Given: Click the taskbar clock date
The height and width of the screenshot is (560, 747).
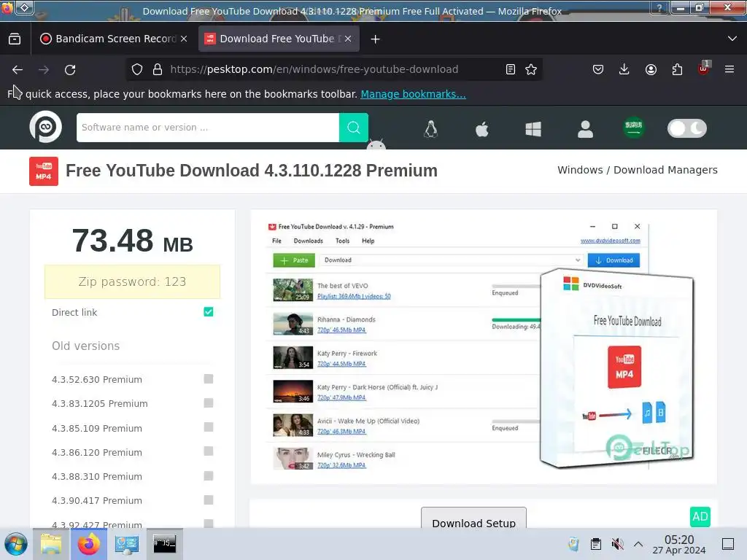Looking at the screenshot, I should [679, 545].
